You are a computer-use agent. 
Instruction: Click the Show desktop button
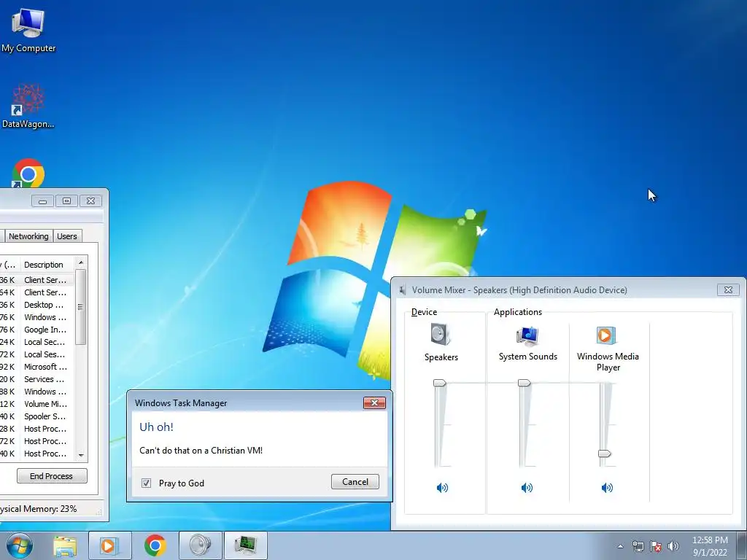click(x=741, y=545)
